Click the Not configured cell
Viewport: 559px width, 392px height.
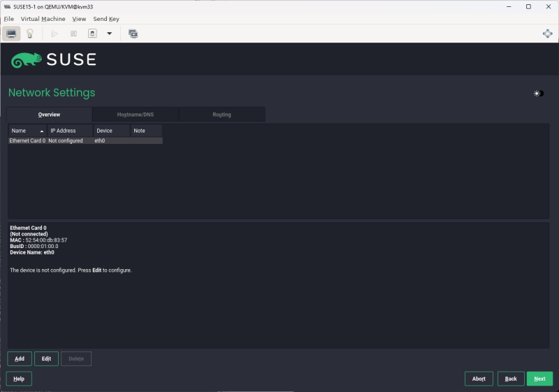(66, 140)
